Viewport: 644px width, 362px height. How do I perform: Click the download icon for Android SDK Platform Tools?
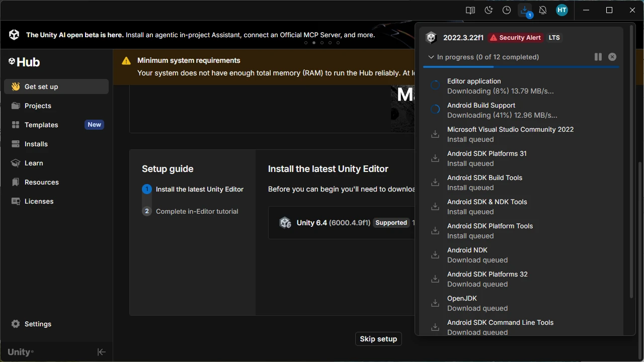pos(435,231)
